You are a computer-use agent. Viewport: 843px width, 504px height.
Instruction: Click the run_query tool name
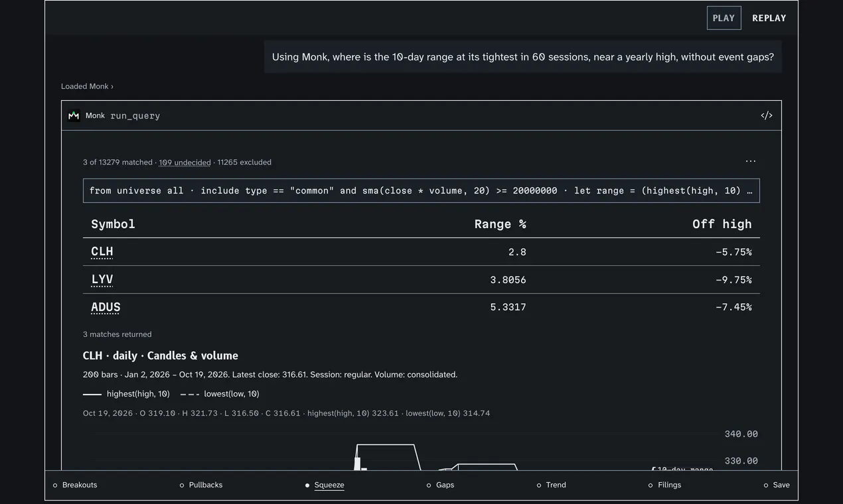135,115
